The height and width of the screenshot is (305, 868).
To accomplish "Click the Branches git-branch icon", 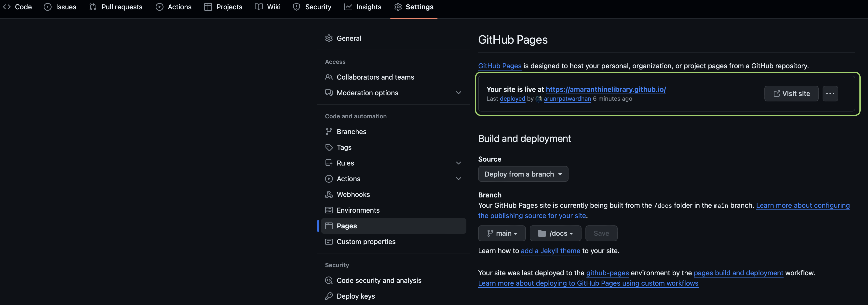I will [x=328, y=132].
